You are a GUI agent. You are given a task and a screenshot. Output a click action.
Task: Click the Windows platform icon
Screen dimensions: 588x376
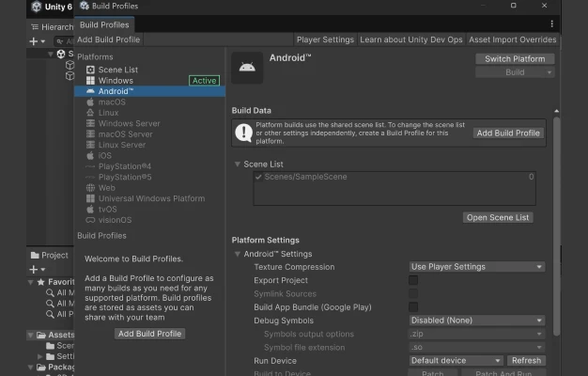click(90, 81)
